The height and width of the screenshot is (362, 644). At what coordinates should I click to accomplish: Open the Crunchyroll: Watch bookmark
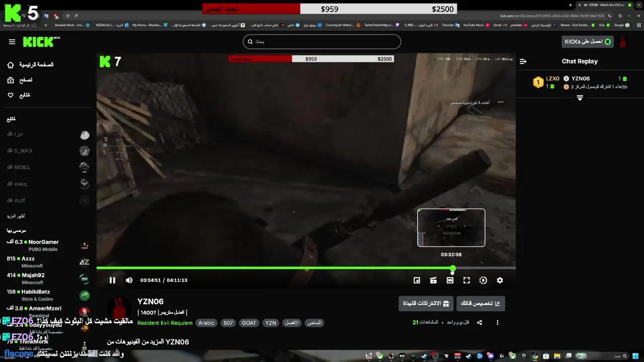point(343,25)
